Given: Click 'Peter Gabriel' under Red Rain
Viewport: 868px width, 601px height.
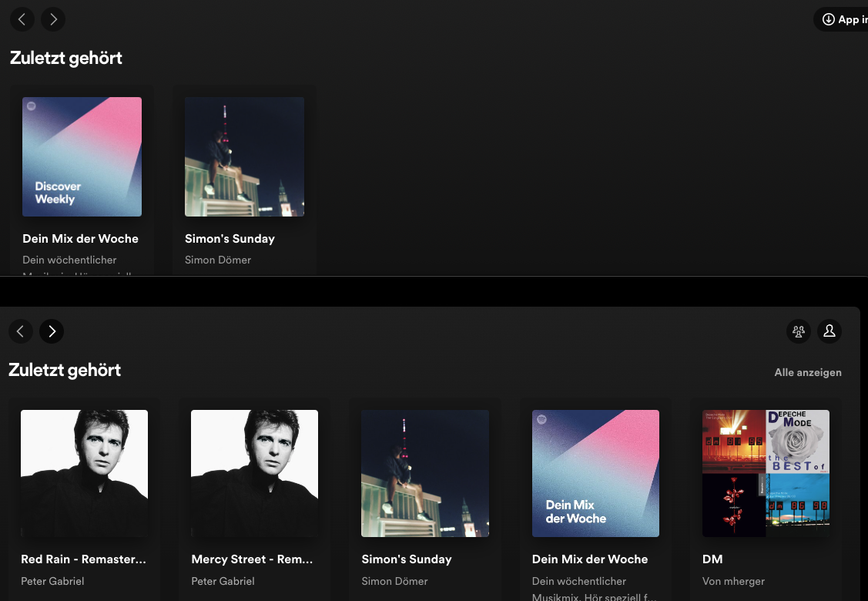Looking at the screenshot, I should [52, 581].
